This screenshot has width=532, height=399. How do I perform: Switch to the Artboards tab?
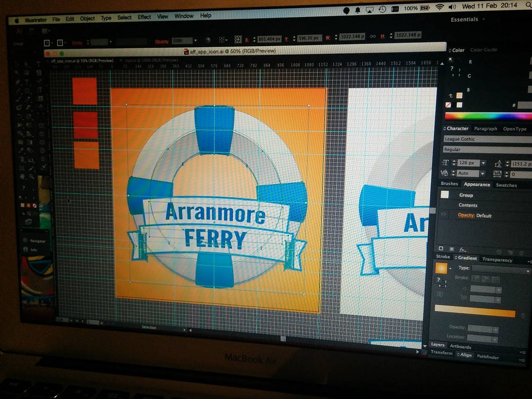(460, 346)
